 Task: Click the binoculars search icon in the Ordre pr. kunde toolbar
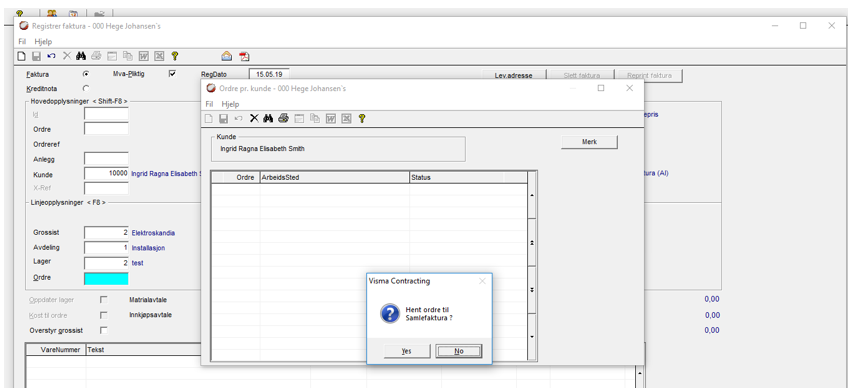(x=268, y=119)
